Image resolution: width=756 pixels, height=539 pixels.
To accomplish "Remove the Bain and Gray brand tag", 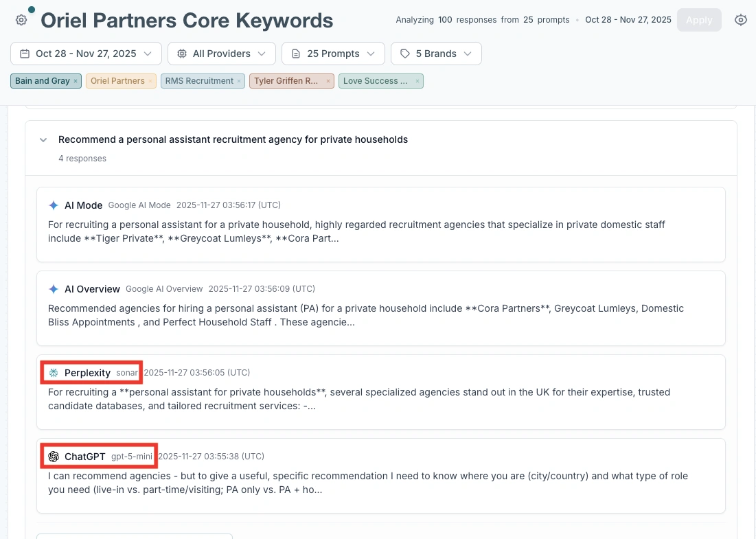I will [x=76, y=81].
